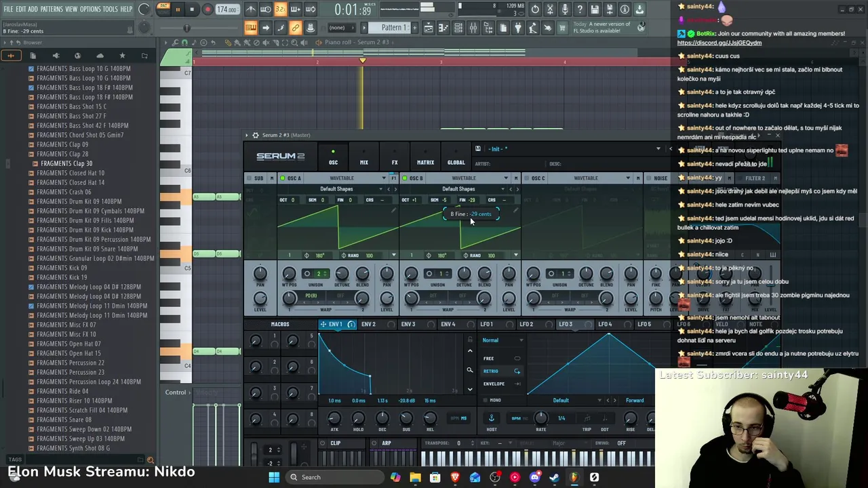The image size is (868, 488).
Task: Select FRAGMENTS Clap 30 in the browser
Action: point(66,163)
